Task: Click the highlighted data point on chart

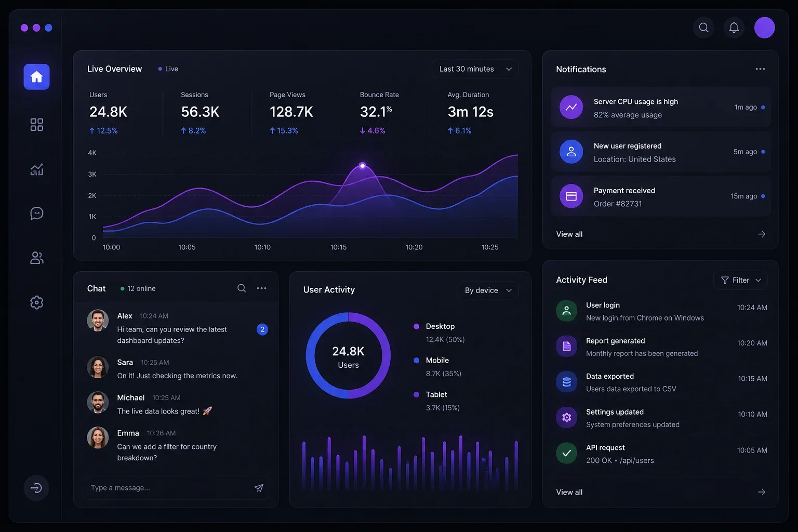Action: tap(363, 166)
